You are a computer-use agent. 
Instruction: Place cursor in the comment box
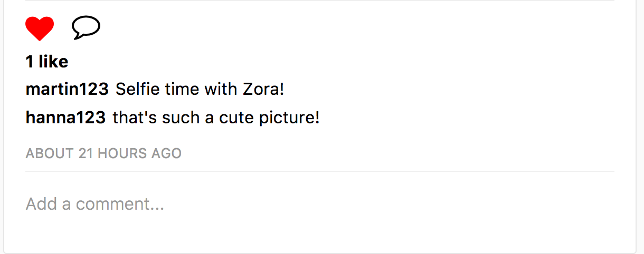(320, 204)
